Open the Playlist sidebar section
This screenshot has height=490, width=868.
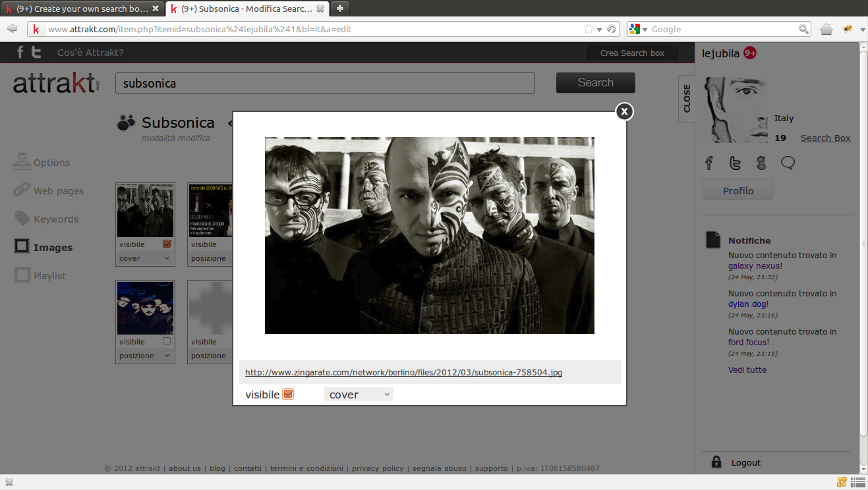[x=40, y=276]
